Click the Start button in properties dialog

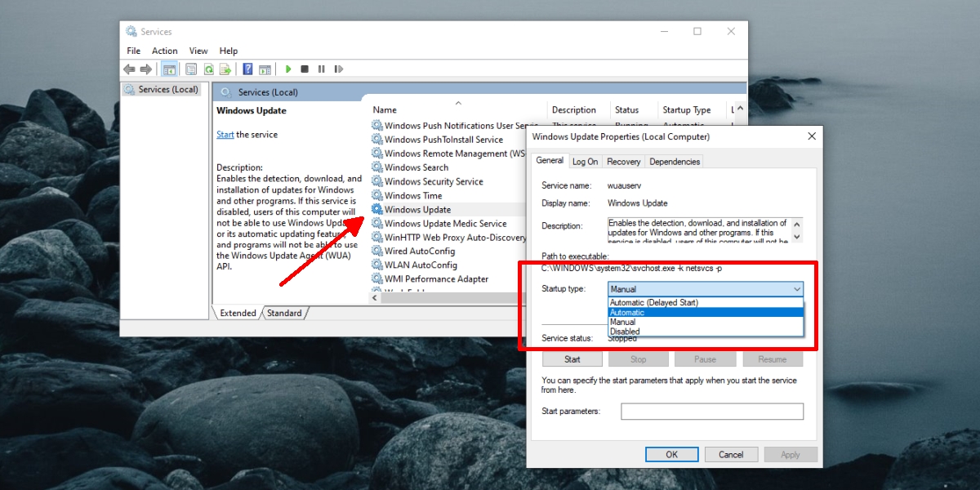coord(572,359)
